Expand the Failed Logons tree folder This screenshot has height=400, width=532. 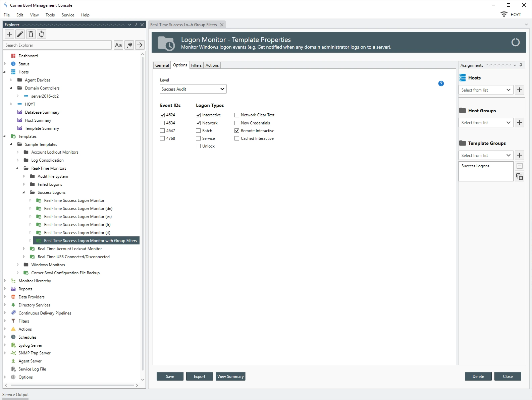(24, 184)
